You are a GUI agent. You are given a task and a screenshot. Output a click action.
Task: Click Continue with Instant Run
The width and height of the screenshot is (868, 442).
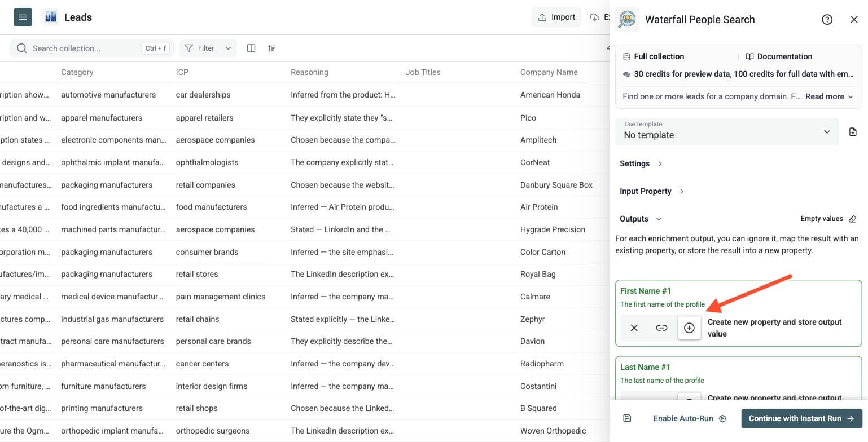click(x=801, y=418)
